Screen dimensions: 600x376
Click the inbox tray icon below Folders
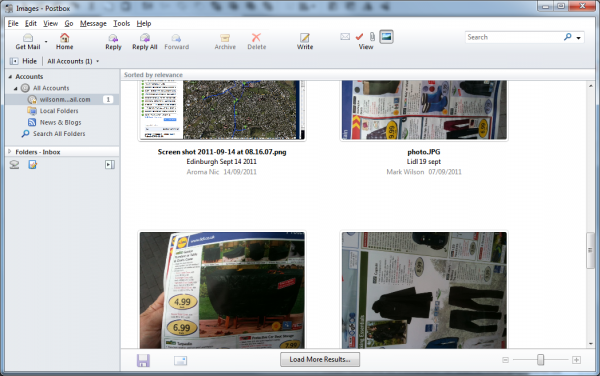coord(14,164)
